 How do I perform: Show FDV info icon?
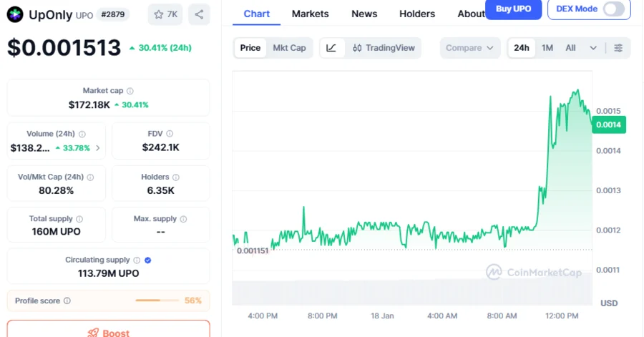click(x=170, y=133)
